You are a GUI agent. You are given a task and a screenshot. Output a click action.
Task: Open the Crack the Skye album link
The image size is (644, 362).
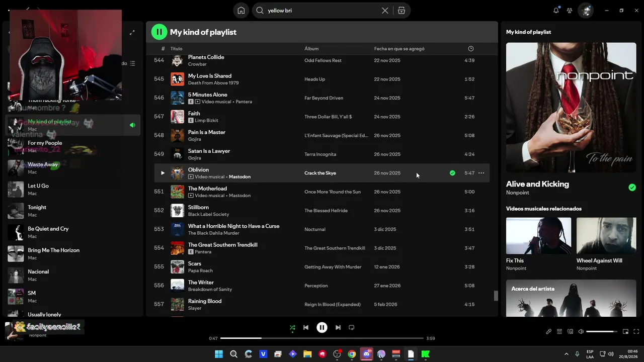coord(320,173)
